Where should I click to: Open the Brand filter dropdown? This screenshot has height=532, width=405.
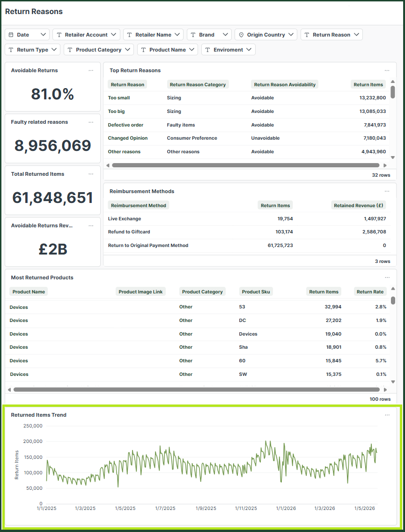point(209,35)
